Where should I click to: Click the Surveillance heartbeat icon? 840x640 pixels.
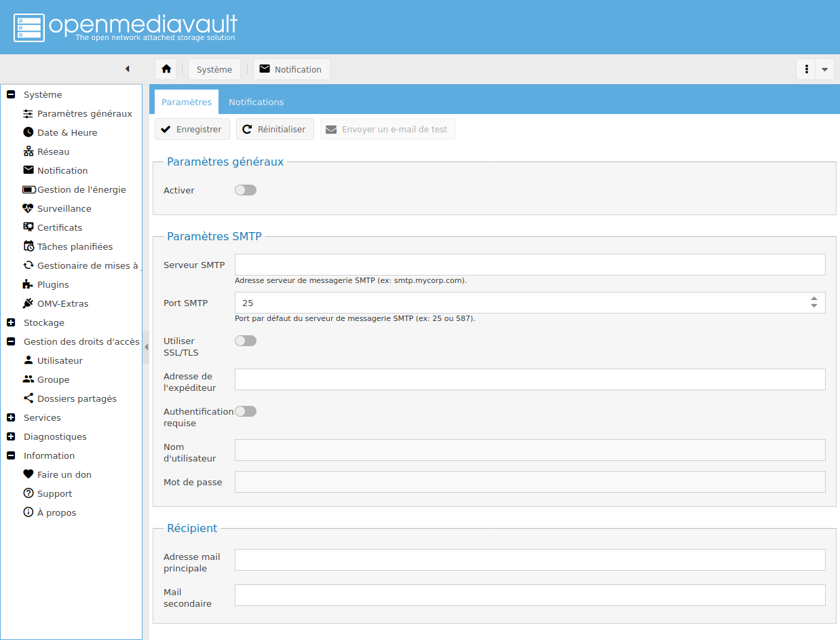[28, 208]
